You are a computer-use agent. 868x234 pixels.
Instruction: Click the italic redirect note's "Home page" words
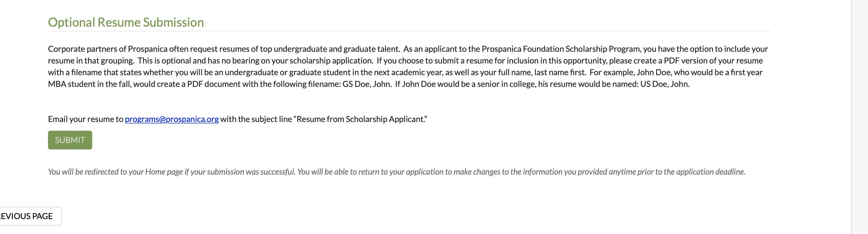[x=164, y=172]
